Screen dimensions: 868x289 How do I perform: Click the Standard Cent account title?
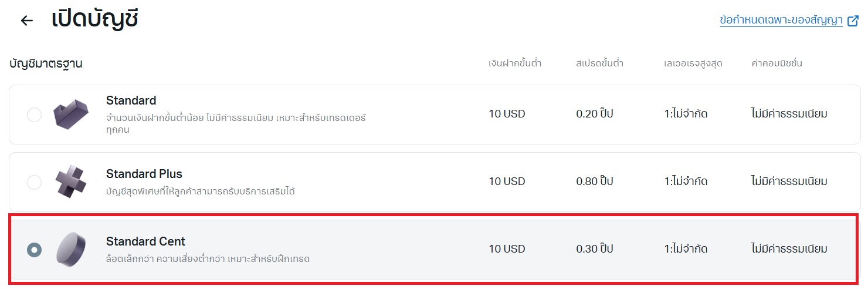pyautogui.click(x=145, y=241)
